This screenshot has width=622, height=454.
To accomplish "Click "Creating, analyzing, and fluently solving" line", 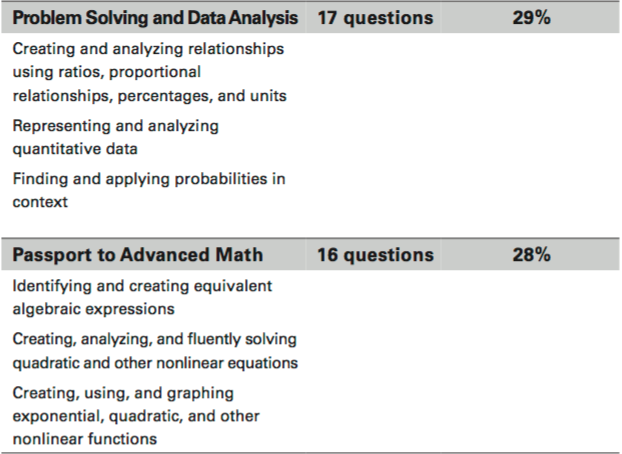I will (x=154, y=339).
